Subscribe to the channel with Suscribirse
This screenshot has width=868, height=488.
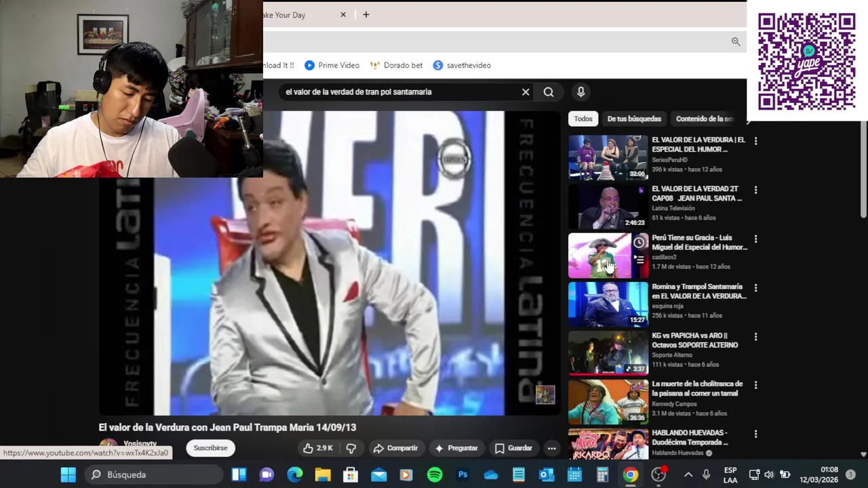point(210,448)
